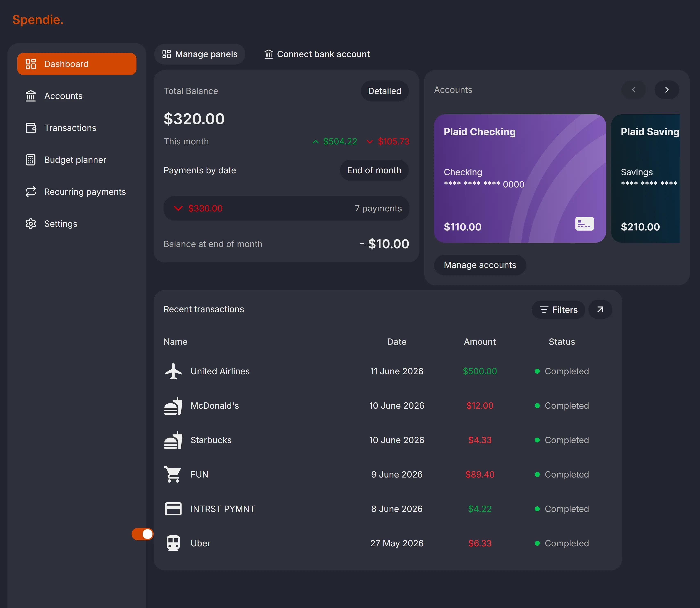Image resolution: width=700 pixels, height=608 pixels.
Task: Sort by the Name column header
Action: pyautogui.click(x=175, y=342)
